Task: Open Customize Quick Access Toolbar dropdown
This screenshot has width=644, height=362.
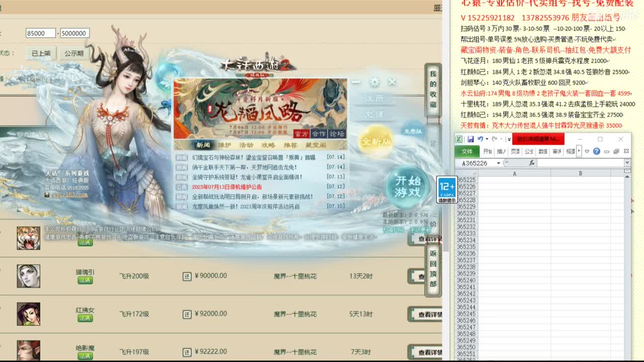Action: [509, 139]
